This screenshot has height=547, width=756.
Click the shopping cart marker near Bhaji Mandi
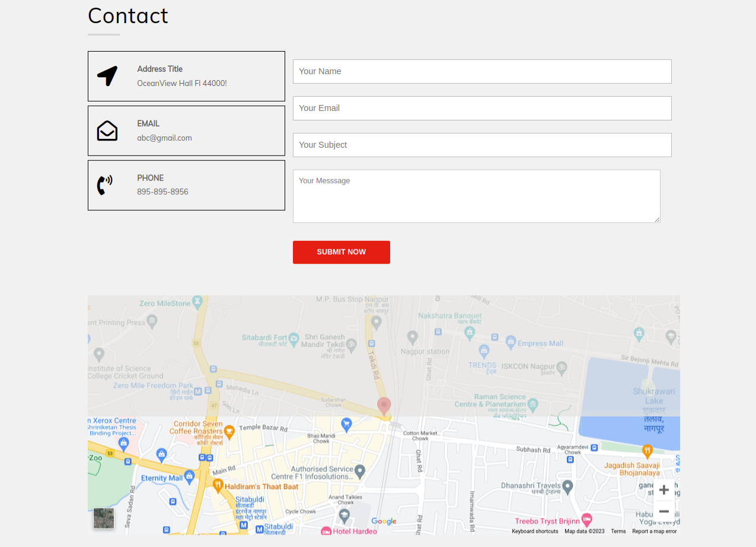[346, 424]
